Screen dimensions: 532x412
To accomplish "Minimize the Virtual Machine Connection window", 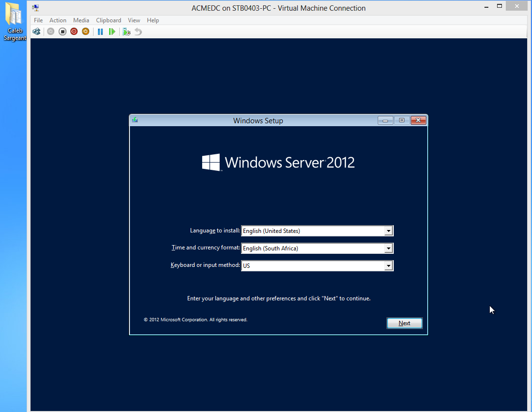I will (x=486, y=6).
